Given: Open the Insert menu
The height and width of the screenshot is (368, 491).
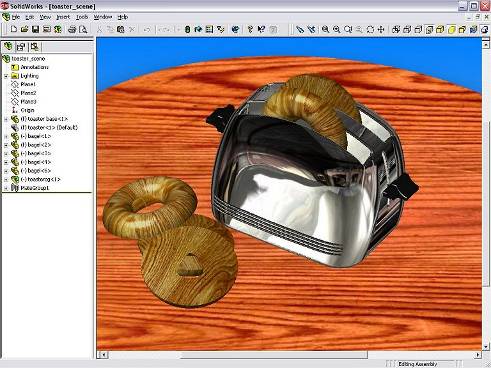Looking at the screenshot, I should coord(63,17).
